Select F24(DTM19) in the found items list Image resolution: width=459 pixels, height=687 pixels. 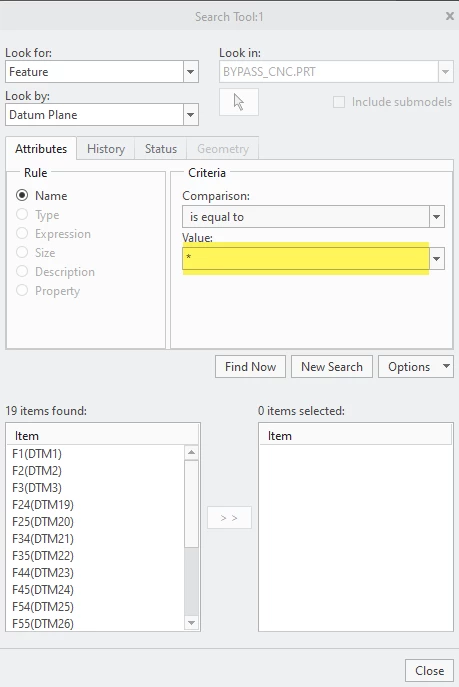point(43,505)
